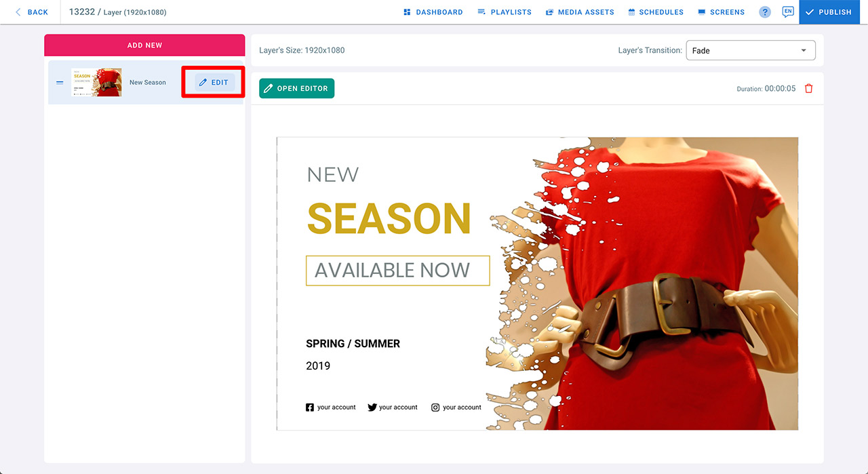Select the New Season thumbnail

tap(96, 83)
